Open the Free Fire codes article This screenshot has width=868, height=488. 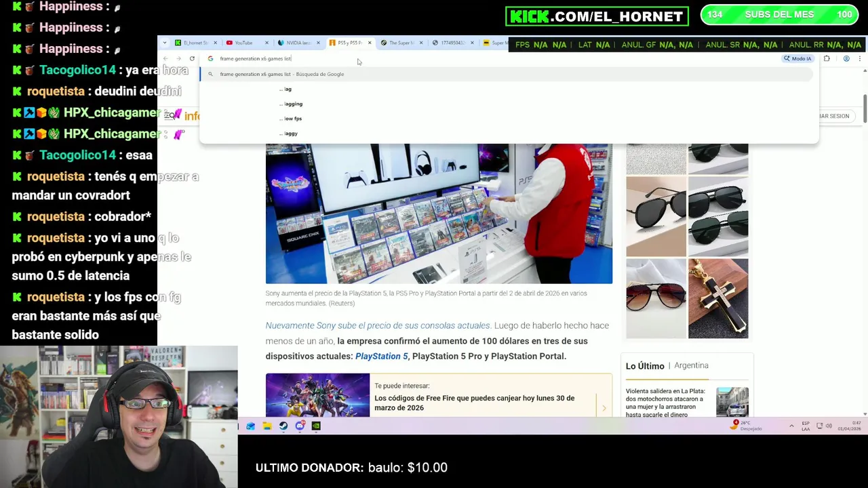[x=474, y=403]
